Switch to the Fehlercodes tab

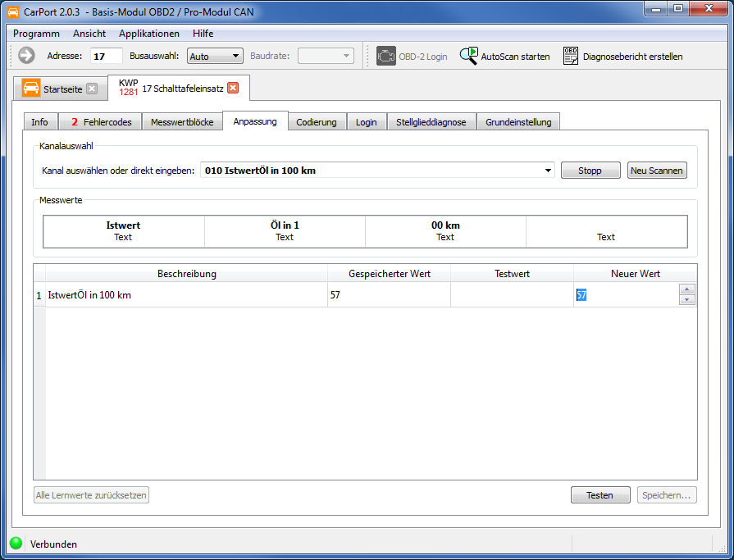point(101,122)
